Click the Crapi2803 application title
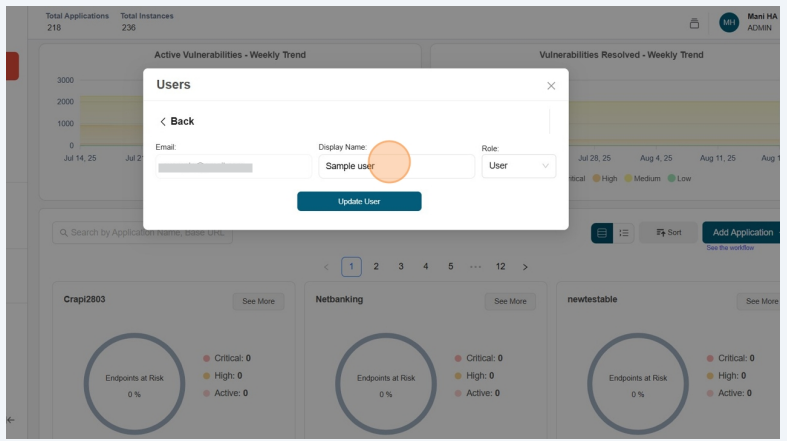 (84, 300)
